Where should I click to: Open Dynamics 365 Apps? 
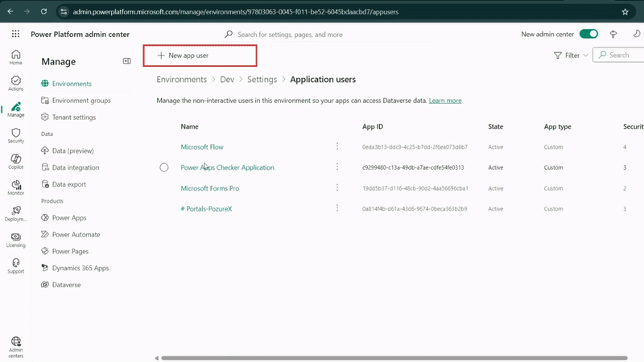pos(80,268)
